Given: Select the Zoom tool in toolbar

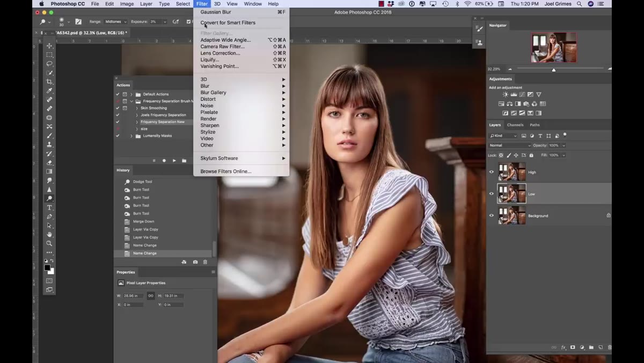Looking at the screenshot, I should [x=49, y=243].
